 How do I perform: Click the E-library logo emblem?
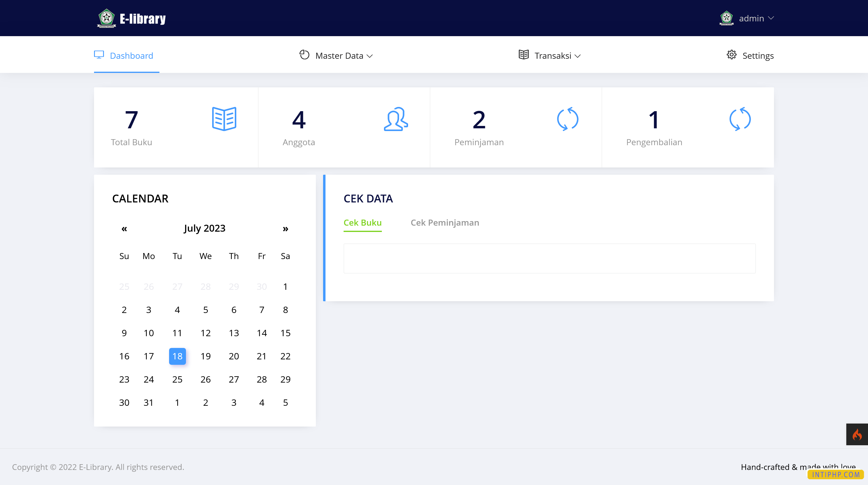point(106,18)
